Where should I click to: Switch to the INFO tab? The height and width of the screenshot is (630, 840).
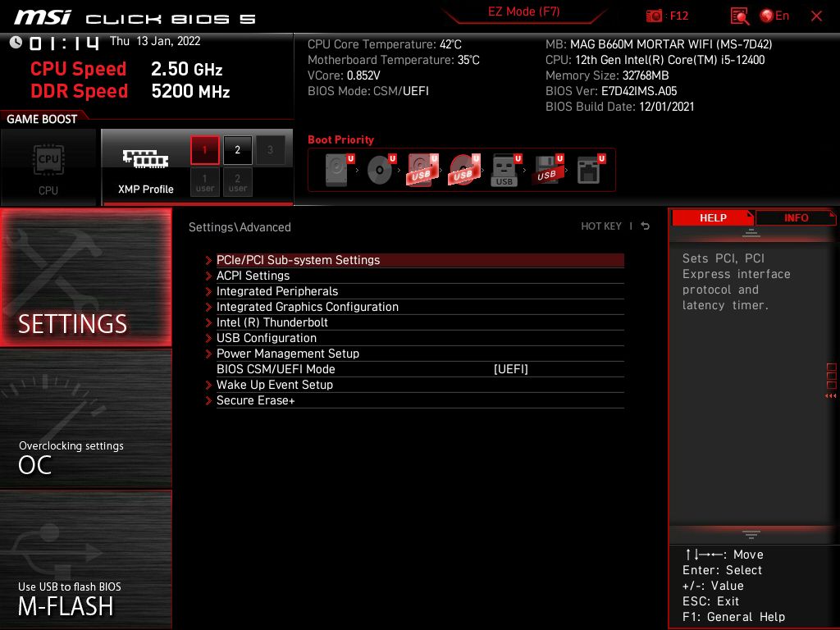[796, 217]
